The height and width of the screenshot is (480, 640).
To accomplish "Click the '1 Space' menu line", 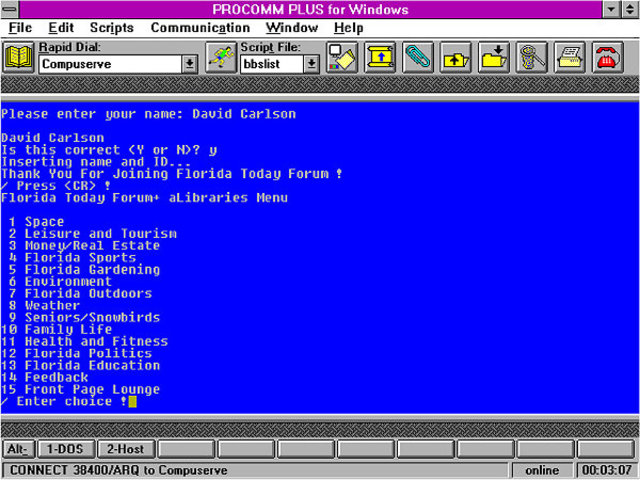I will point(36,222).
